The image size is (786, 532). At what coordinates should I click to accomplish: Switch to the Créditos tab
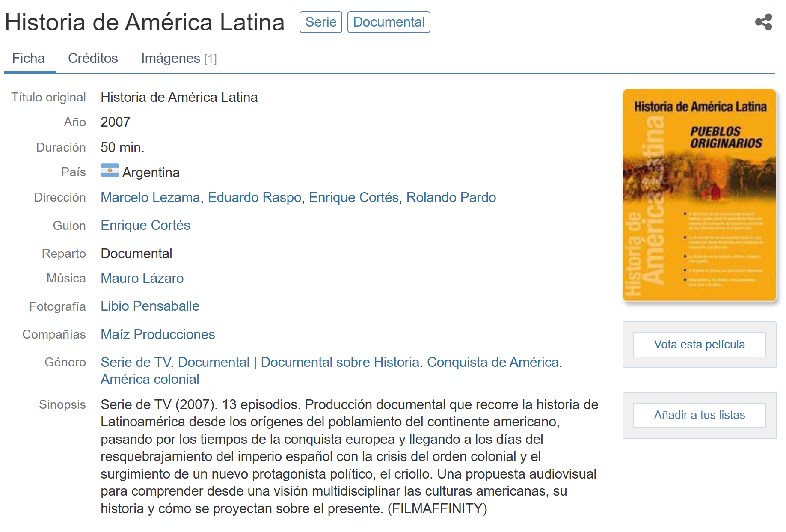(93, 59)
